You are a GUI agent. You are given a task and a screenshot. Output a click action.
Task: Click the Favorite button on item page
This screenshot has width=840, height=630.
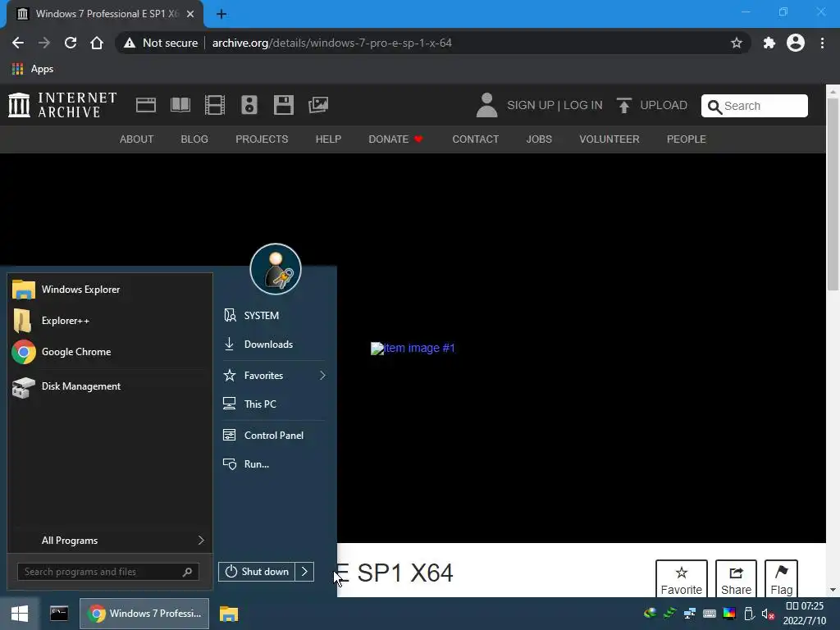pyautogui.click(x=682, y=579)
